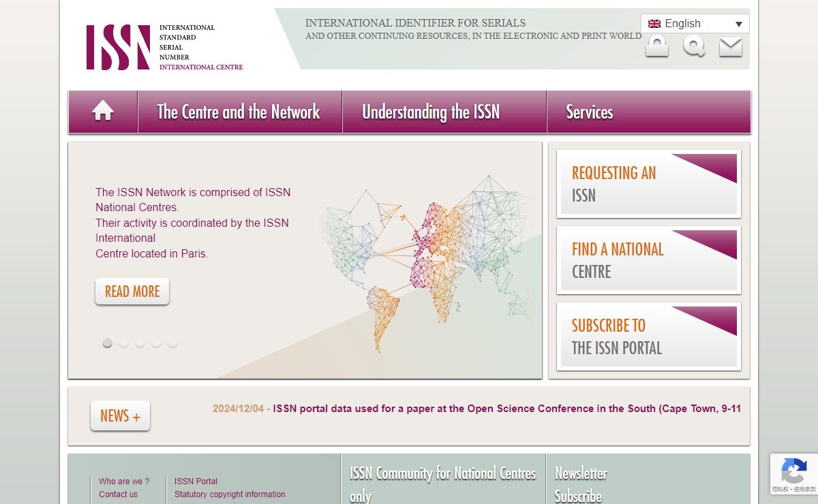The width and height of the screenshot is (818, 504).
Task: Select first slide indicator dot
Action: (x=107, y=343)
